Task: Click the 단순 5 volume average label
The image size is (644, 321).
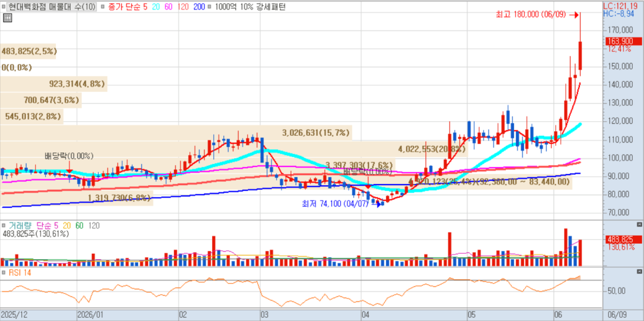Action: (47, 225)
